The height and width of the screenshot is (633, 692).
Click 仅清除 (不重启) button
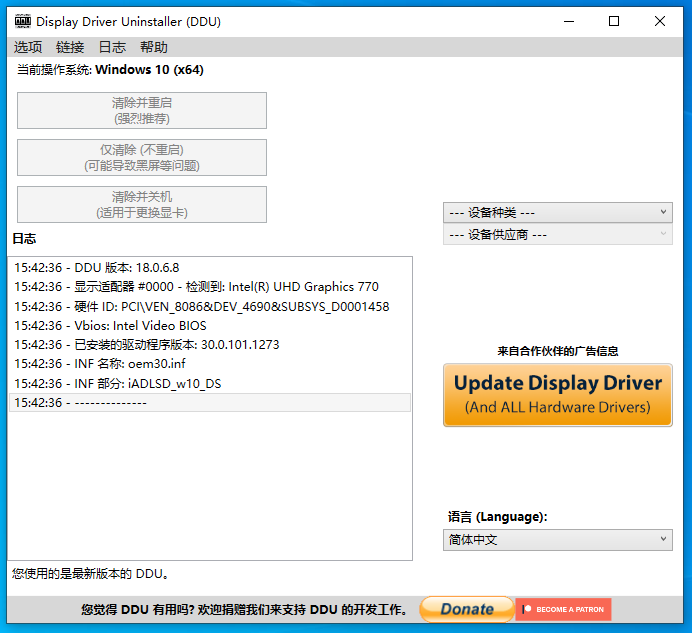point(142,157)
